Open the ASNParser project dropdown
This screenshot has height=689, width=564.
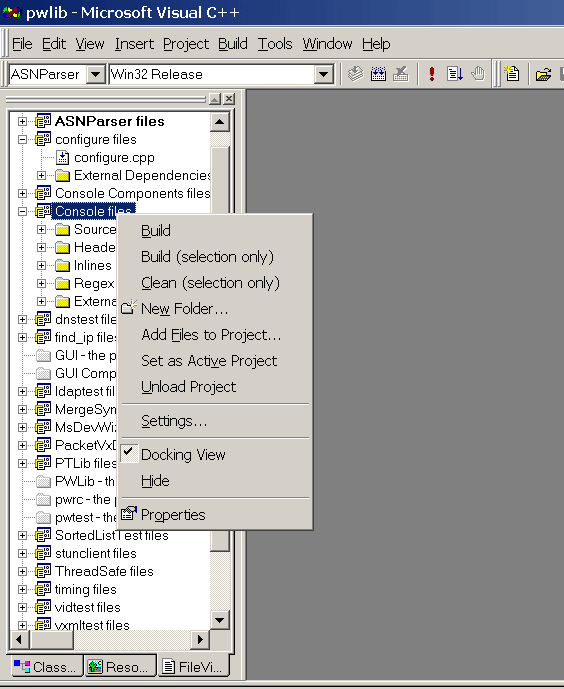(95, 74)
